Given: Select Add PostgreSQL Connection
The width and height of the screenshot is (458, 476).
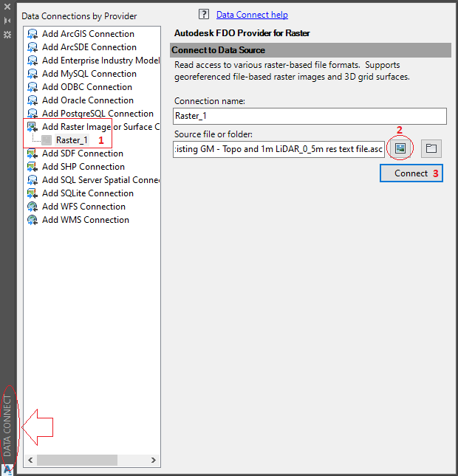Looking at the screenshot, I should click(x=98, y=114).
